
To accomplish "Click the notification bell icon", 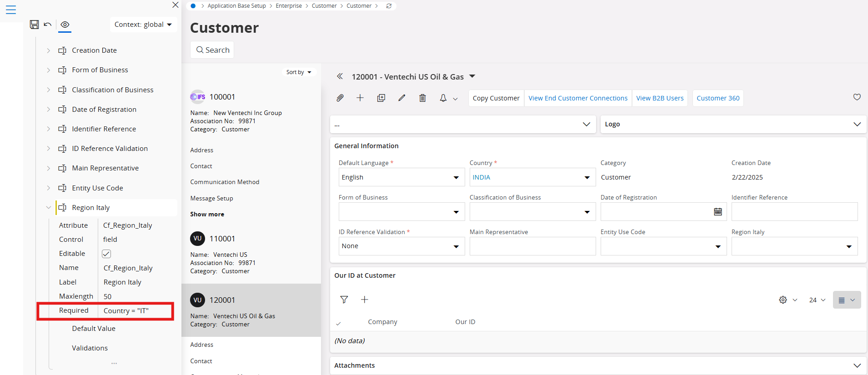I will tap(443, 98).
